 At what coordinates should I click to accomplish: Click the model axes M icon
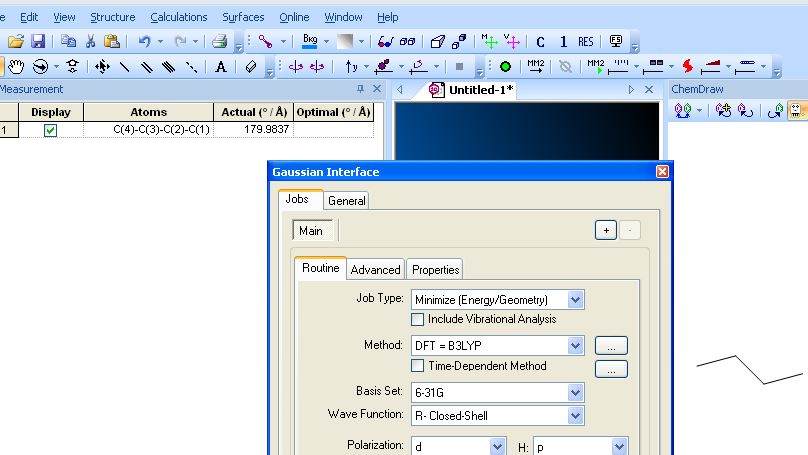click(x=489, y=41)
